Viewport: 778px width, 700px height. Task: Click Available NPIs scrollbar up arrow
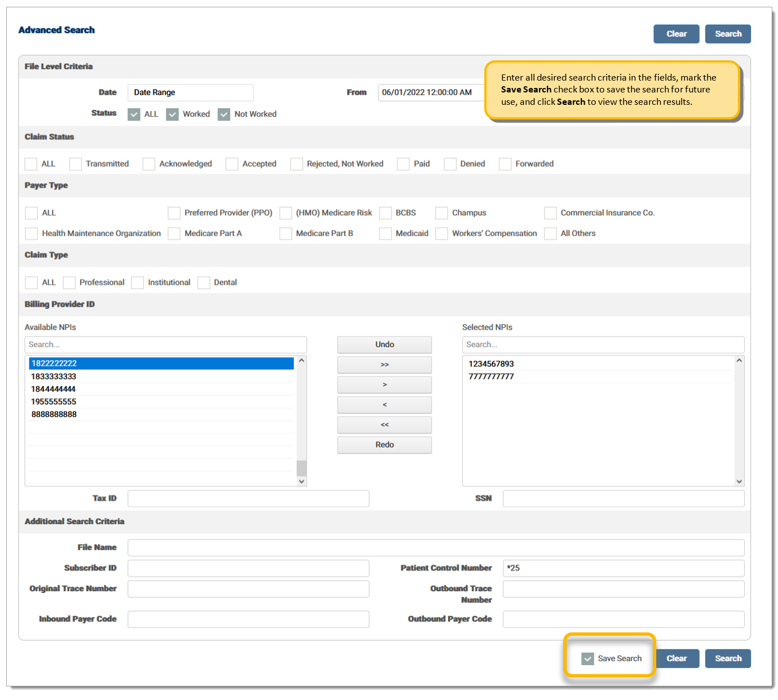tap(302, 361)
